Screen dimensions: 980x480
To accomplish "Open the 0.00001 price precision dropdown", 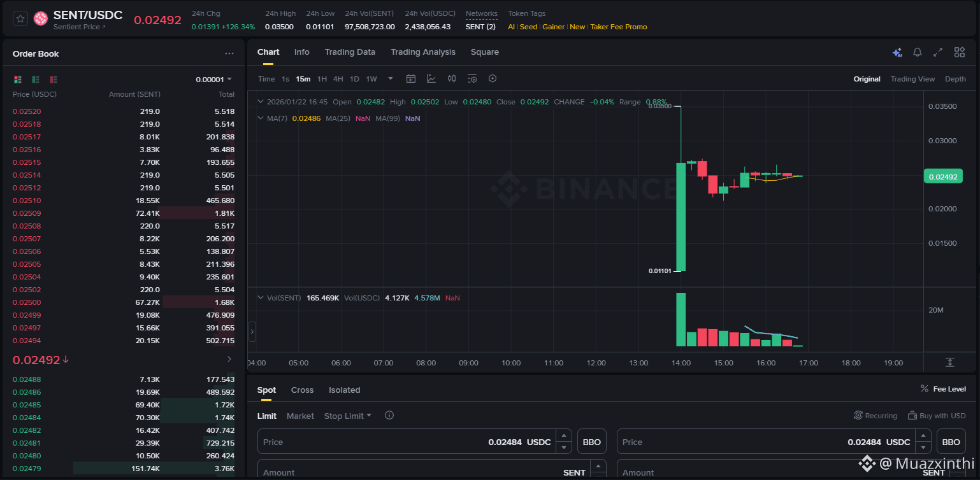I will pyautogui.click(x=213, y=80).
